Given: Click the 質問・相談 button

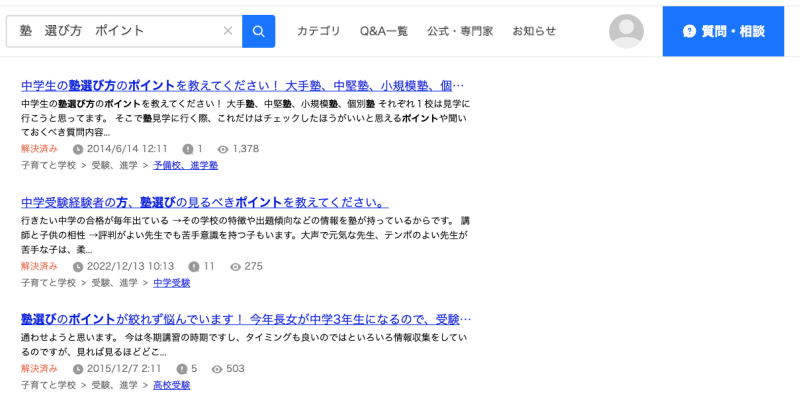Looking at the screenshot, I should point(723,31).
